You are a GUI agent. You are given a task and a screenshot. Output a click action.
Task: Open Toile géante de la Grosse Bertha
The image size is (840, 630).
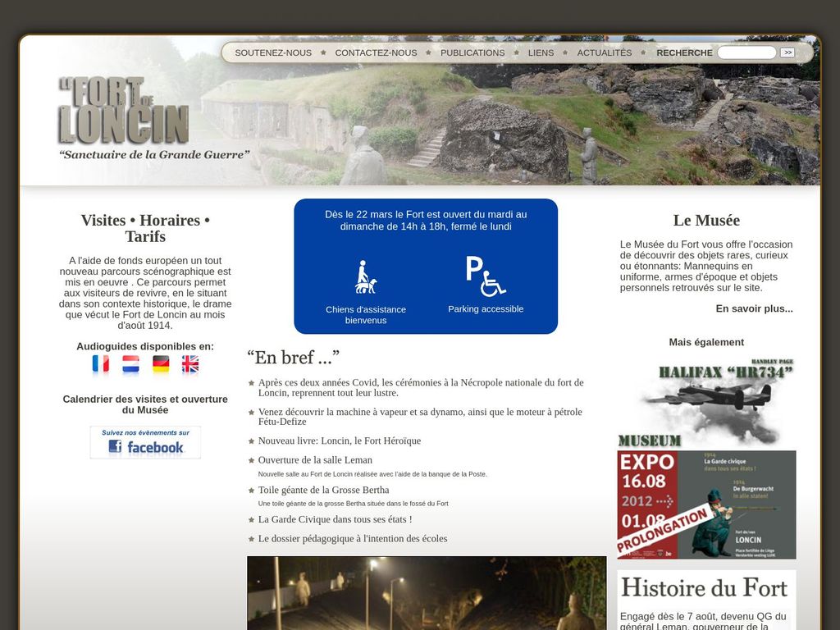pyautogui.click(x=323, y=491)
